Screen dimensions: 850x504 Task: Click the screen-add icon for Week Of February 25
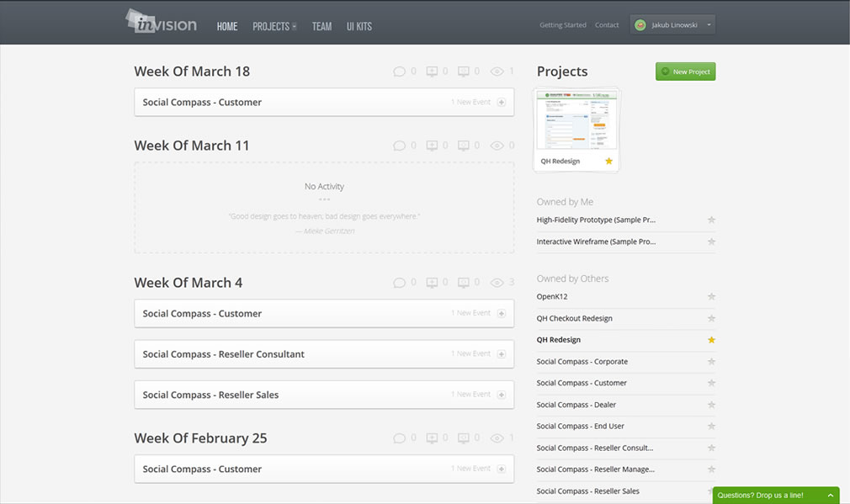pos(432,438)
